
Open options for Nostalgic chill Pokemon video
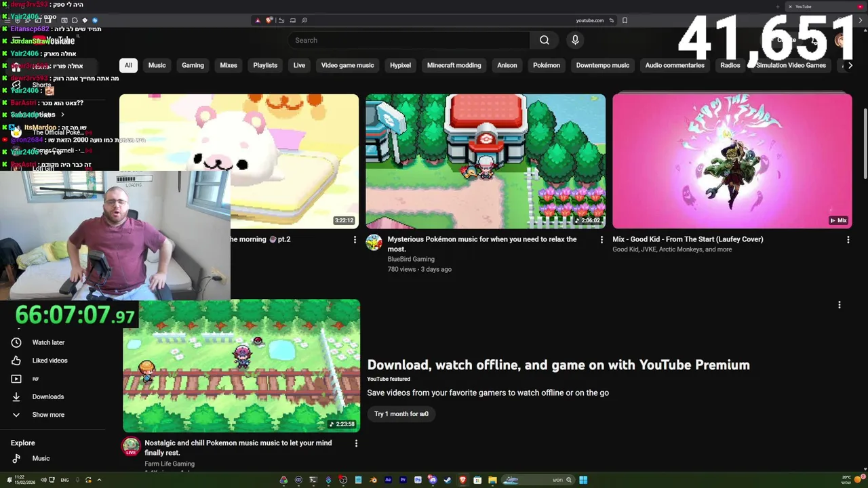point(356,443)
